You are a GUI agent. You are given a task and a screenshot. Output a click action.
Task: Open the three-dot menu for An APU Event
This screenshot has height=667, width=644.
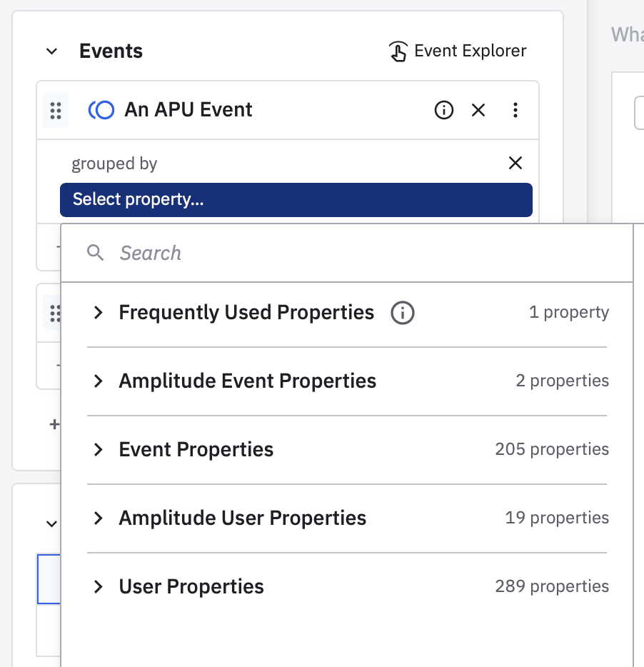(515, 110)
